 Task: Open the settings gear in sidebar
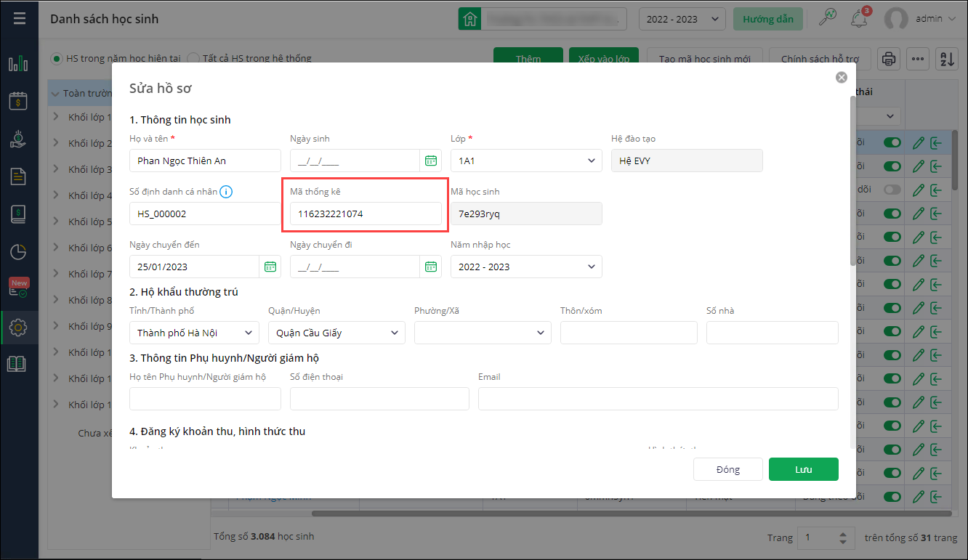coord(18,328)
